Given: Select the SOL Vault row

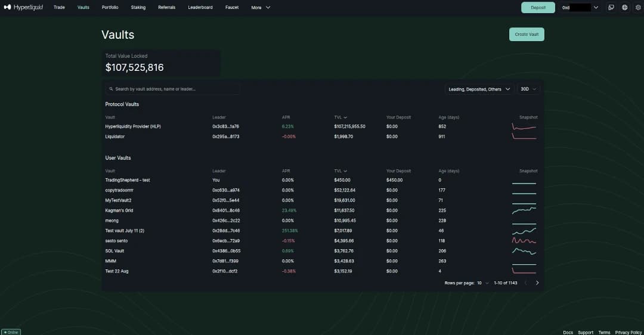Looking at the screenshot, I should pos(321,251).
